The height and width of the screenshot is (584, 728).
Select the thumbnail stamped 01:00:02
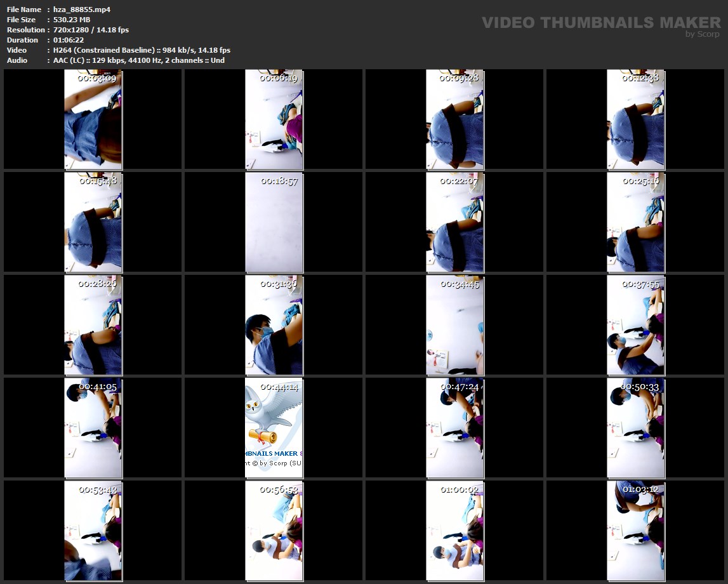click(455, 531)
